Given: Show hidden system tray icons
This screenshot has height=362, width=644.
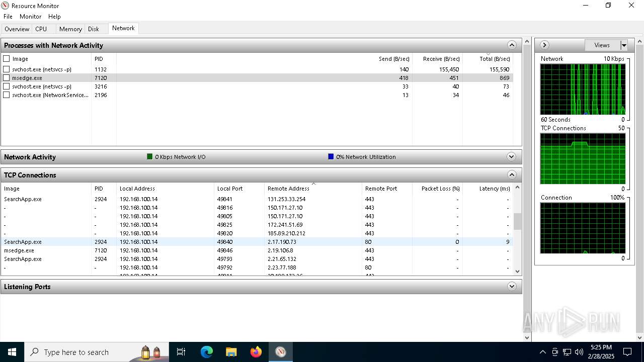Looking at the screenshot, I should pyautogui.click(x=542, y=352).
